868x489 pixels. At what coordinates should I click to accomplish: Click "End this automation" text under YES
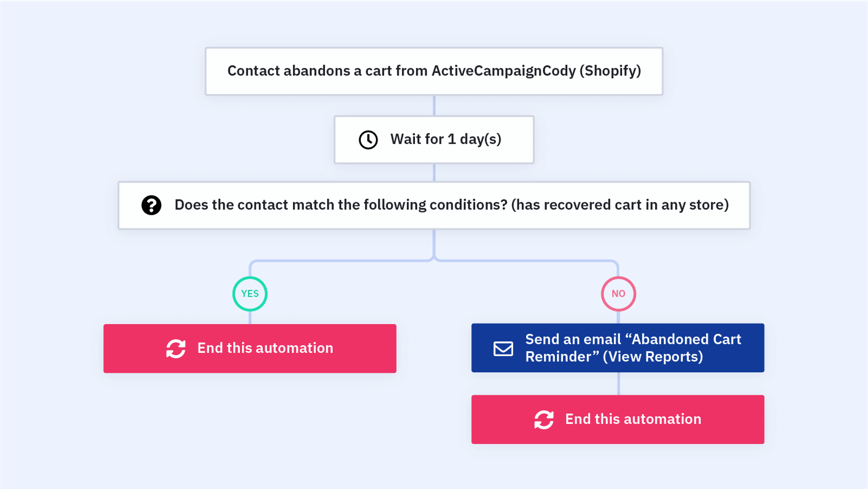(265, 348)
